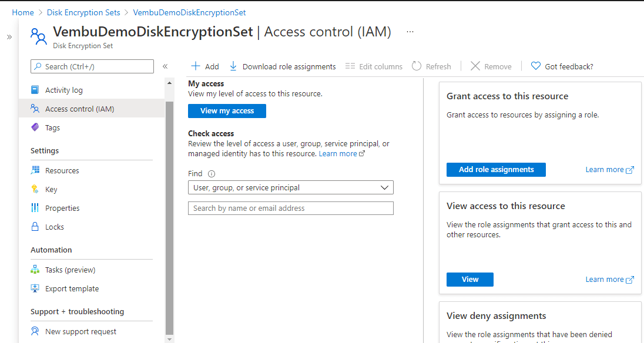The height and width of the screenshot is (343, 644).
Task: Select Export template under Automation
Action: (72, 288)
